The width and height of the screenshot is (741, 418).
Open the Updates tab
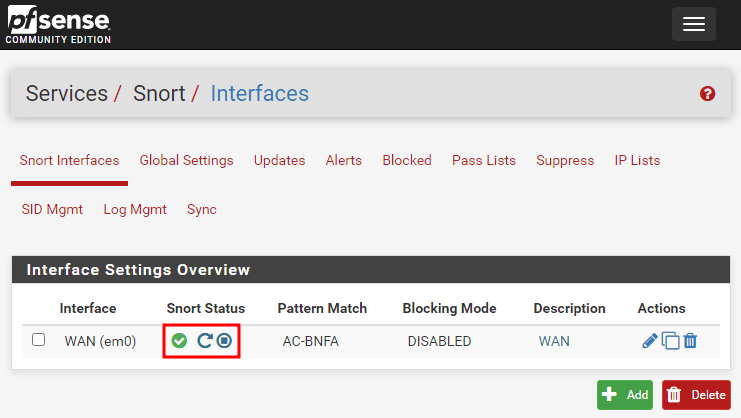coord(279,160)
